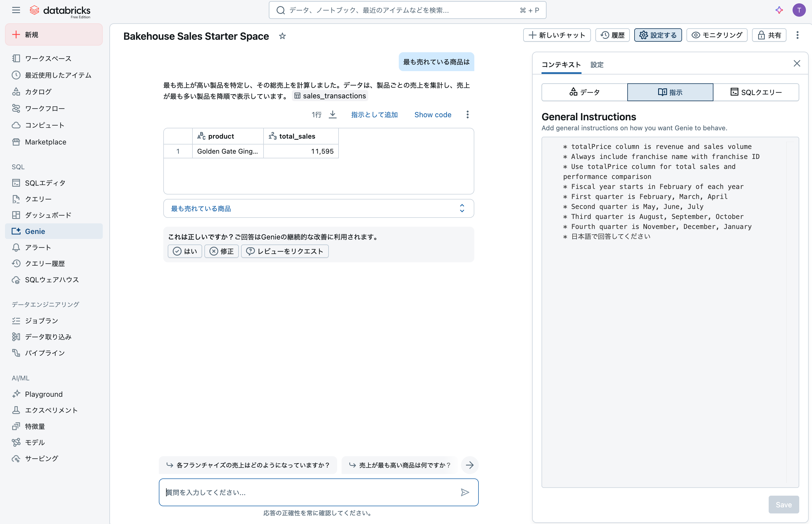Open the hamburger sidebar menu
This screenshot has width=812, height=524.
pyautogui.click(x=16, y=10)
